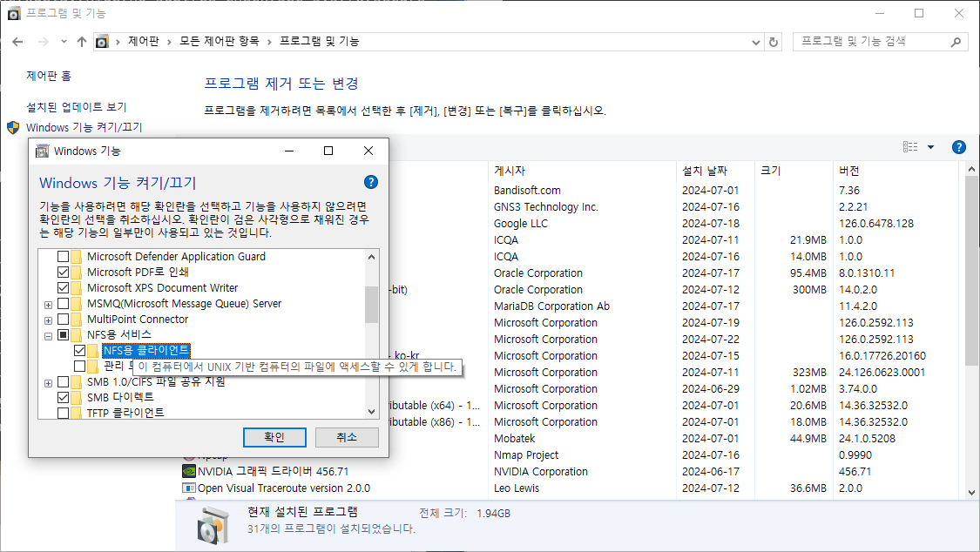Enable Microsoft Defender Application Guard checkbox
The image size is (980, 552).
coord(63,257)
